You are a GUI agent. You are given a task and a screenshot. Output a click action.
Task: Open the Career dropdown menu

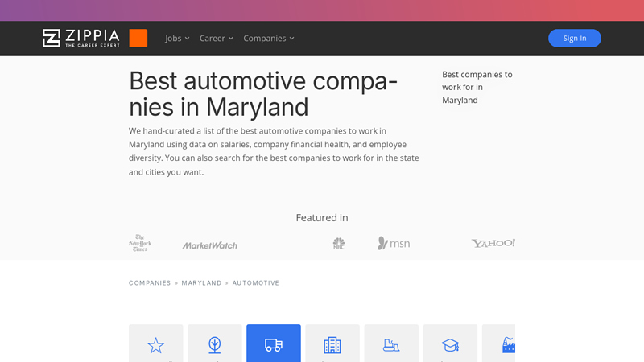(x=217, y=38)
